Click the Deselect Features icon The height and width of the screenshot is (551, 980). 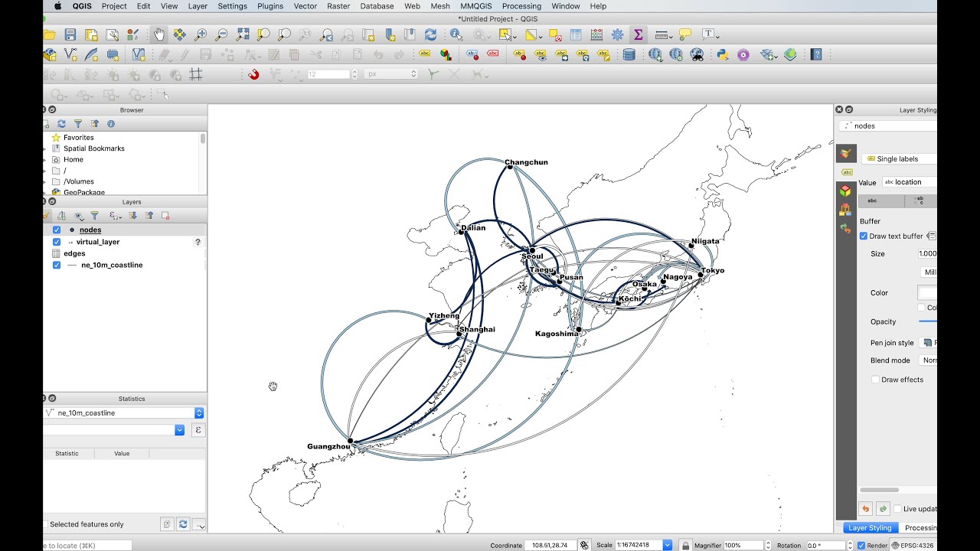click(x=555, y=34)
